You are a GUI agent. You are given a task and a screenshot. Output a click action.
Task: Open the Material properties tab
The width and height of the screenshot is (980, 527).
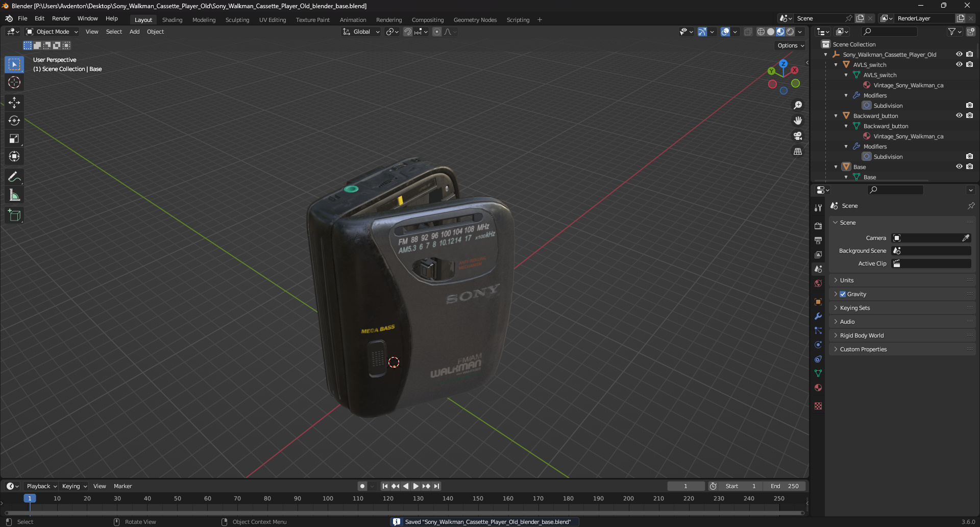pyautogui.click(x=818, y=388)
